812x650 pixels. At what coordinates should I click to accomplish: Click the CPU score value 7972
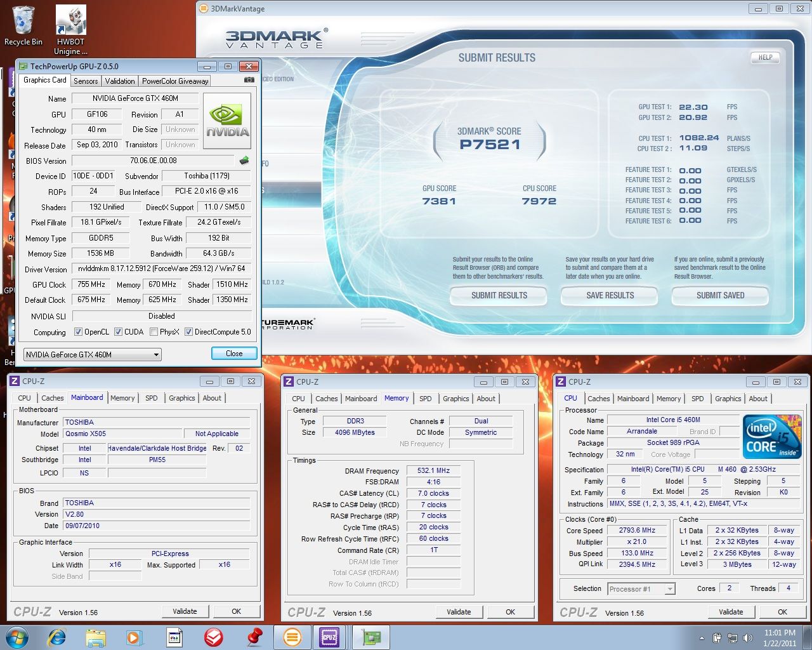pos(539,201)
